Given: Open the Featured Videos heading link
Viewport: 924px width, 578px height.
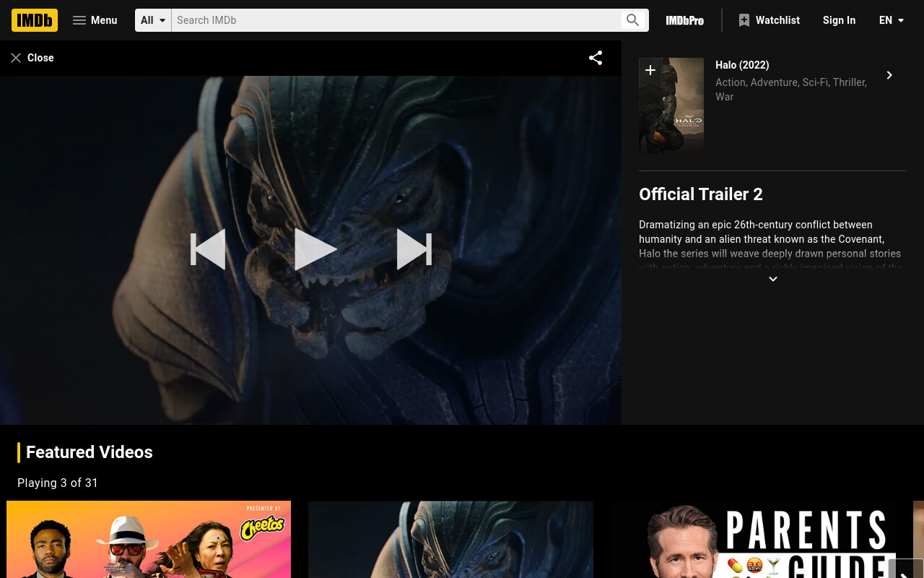Looking at the screenshot, I should coord(90,452).
